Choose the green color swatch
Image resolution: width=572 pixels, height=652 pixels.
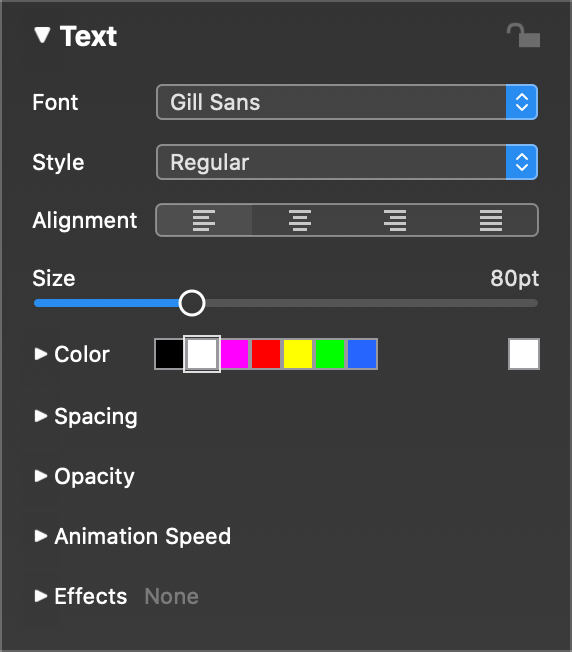pos(330,354)
